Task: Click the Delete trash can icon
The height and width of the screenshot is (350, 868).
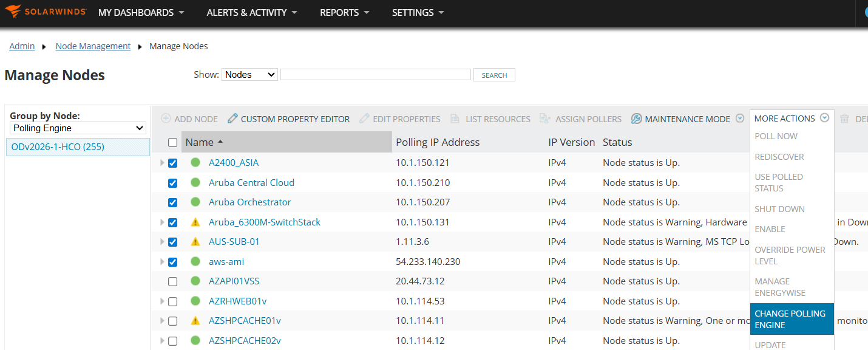Action: coord(844,118)
